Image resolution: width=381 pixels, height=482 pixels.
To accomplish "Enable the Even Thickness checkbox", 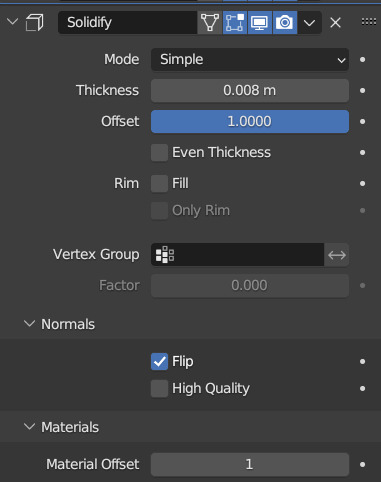I will (x=159, y=153).
